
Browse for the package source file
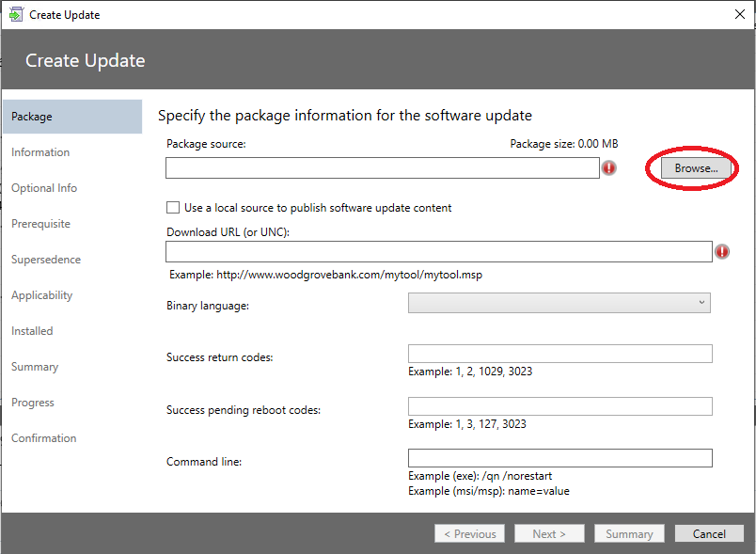(696, 168)
